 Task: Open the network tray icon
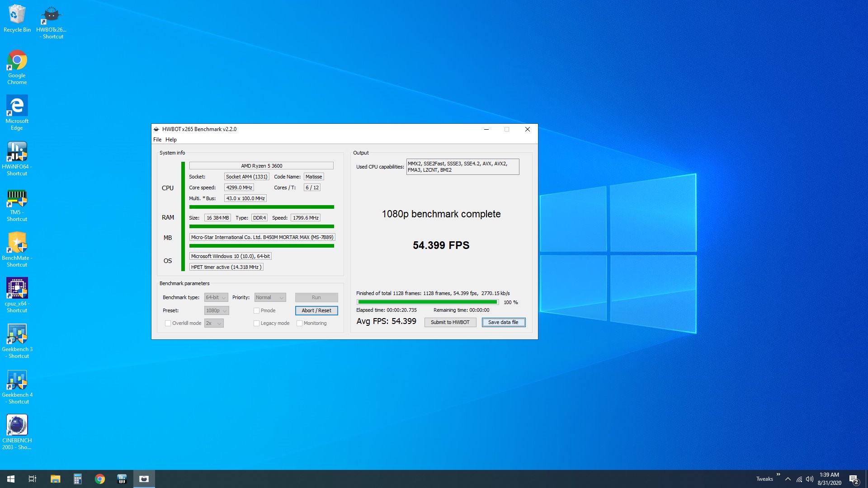pyautogui.click(x=799, y=479)
